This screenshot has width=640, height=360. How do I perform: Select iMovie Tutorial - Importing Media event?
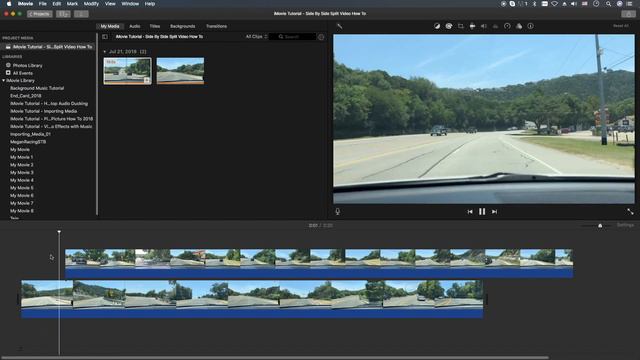click(44, 111)
